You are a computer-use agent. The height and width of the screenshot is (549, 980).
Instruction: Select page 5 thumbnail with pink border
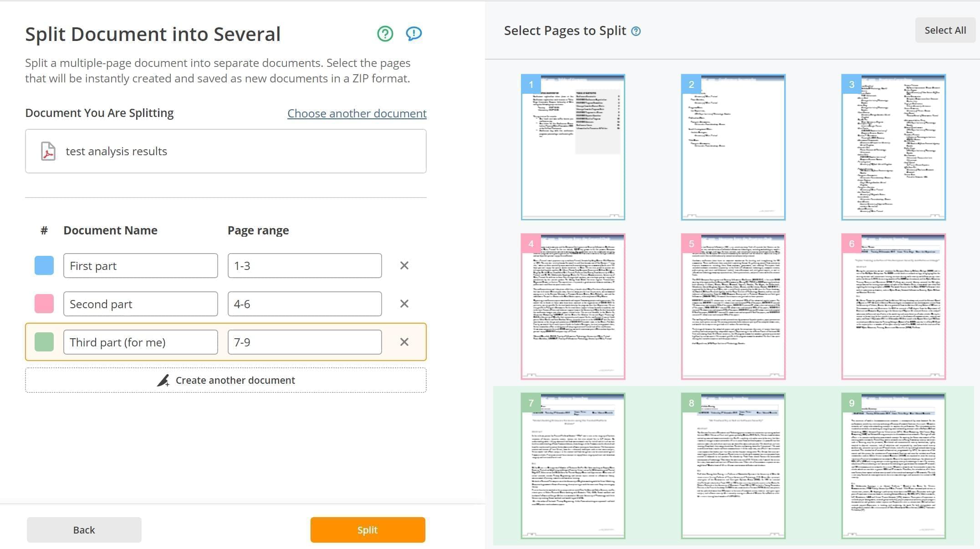733,306
